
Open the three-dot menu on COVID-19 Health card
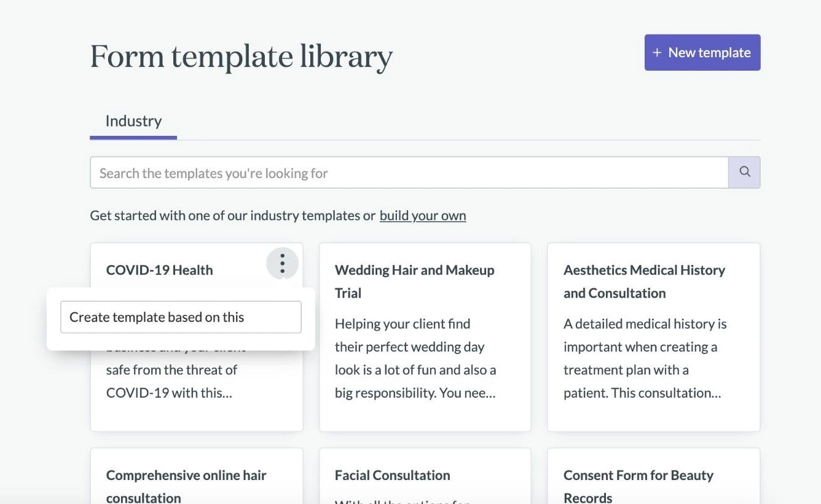(282, 264)
